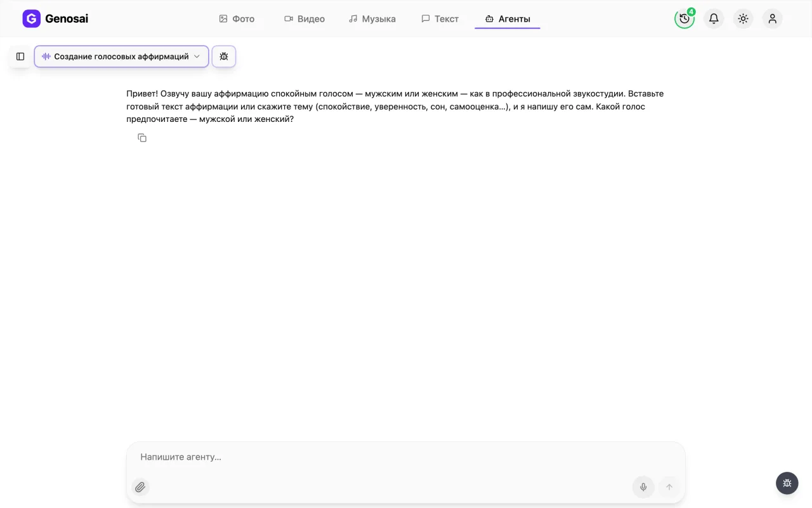The width and height of the screenshot is (812, 508).
Task: Click the chevron beside the agent name
Action: click(x=197, y=57)
